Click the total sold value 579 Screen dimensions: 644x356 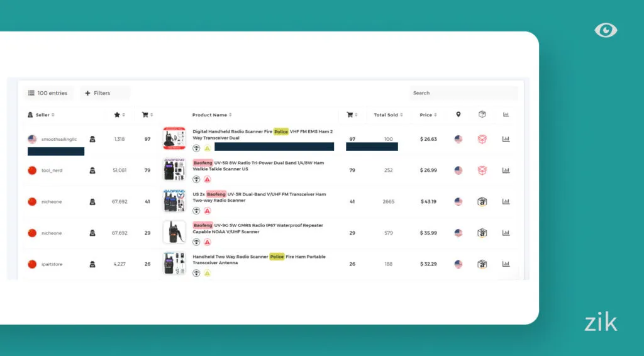389,233
